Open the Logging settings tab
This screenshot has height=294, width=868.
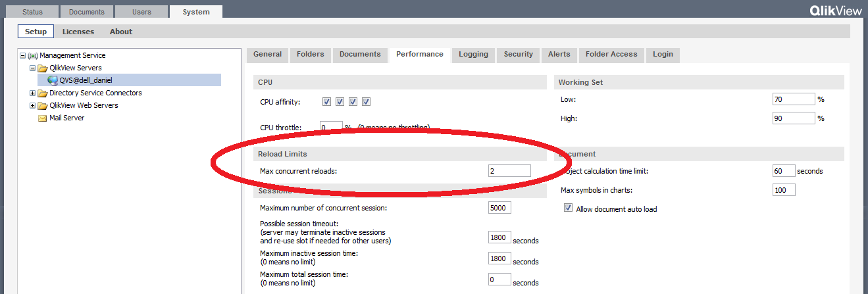coord(474,55)
